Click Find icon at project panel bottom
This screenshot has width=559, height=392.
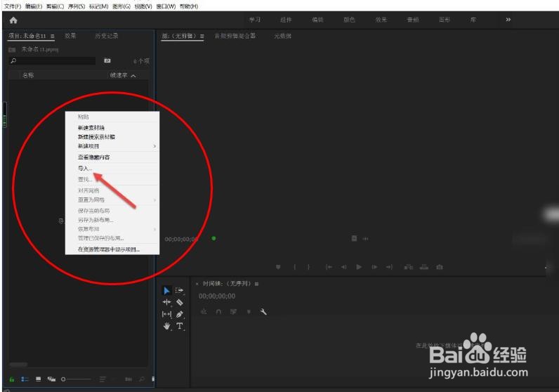pyautogui.click(x=142, y=379)
